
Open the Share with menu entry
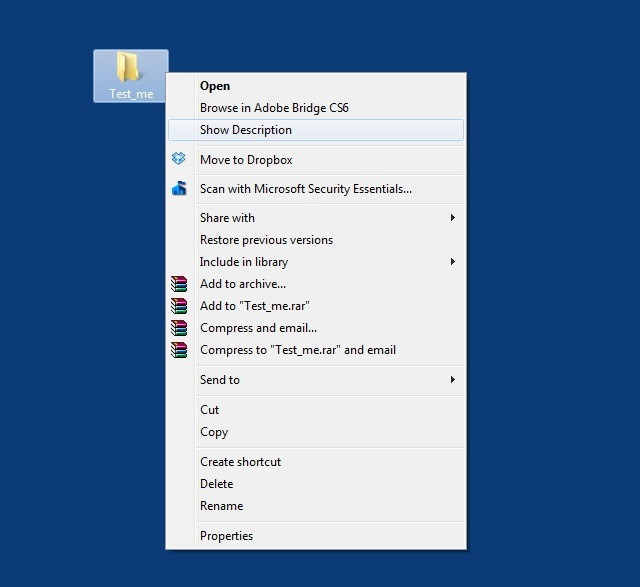click(x=316, y=218)
